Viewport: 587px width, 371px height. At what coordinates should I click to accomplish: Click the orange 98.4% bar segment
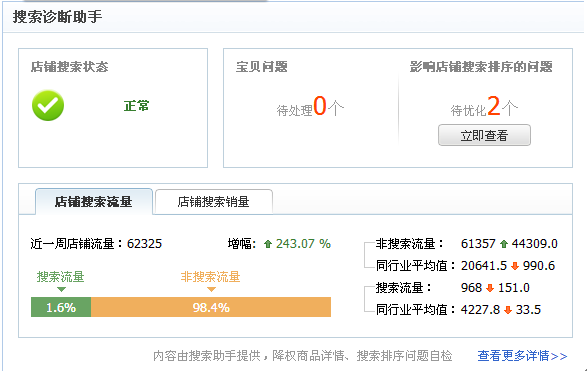click(211, 307)
